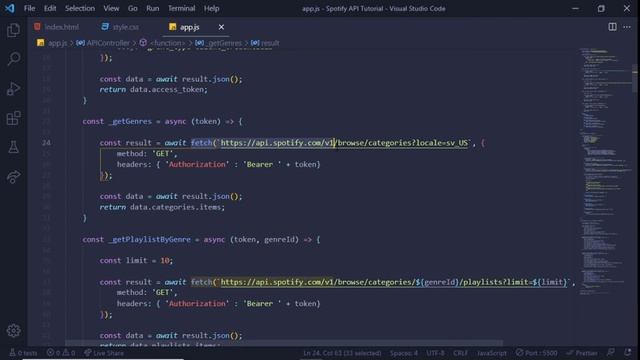Click 'return data.categories.items;' line

pos(162,207)
